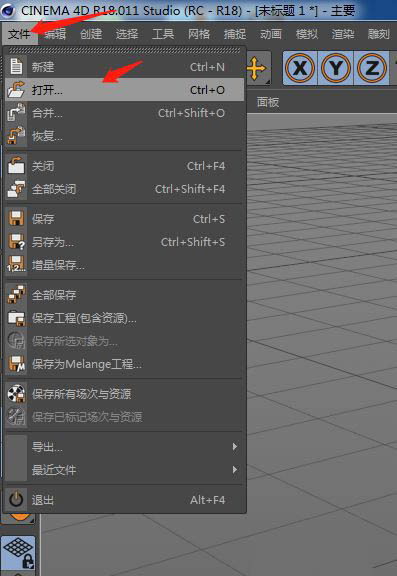
Task: Click the Ctrl+Shift+S shortcut text
Action: tap(193, 242)
